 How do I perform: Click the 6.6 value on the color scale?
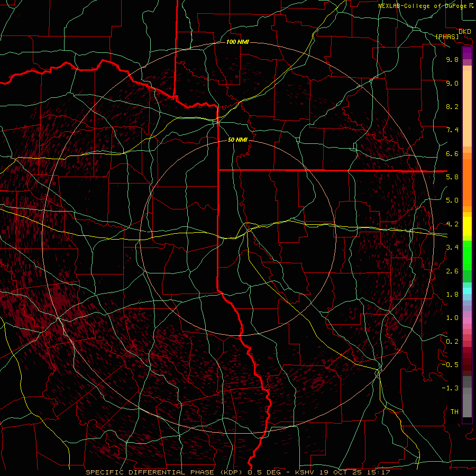coord(452,153)
